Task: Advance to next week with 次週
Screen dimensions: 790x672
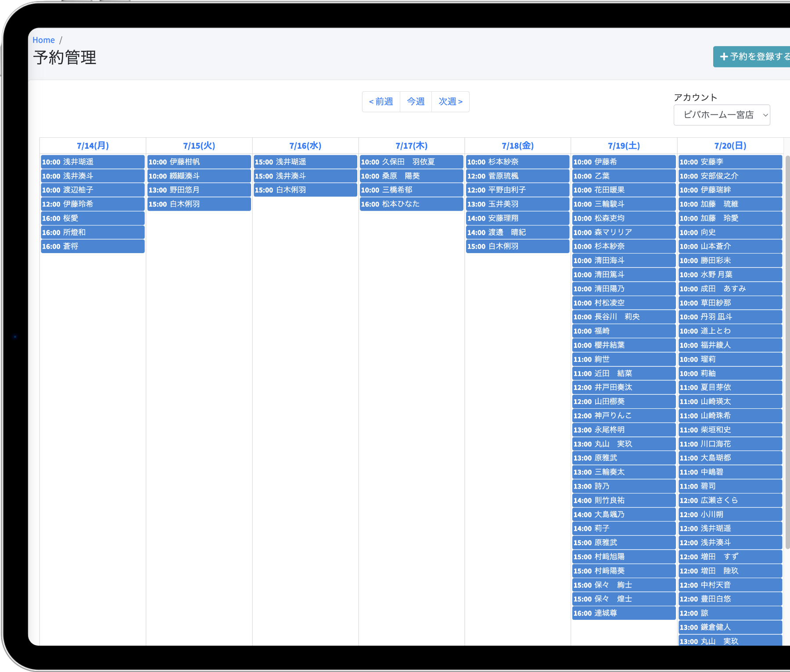Action: 450,102
